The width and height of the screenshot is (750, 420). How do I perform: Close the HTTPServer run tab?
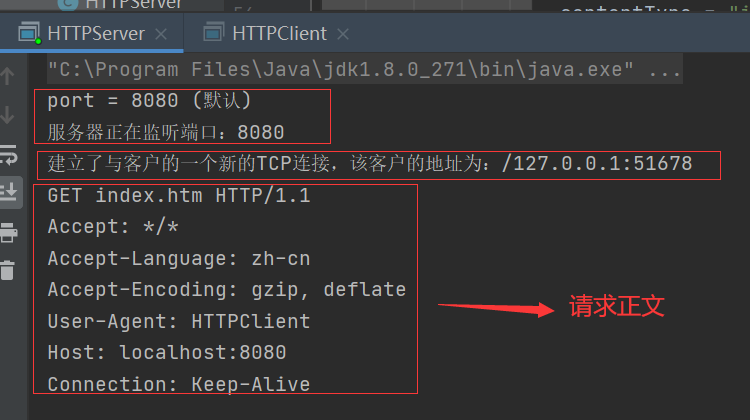(x=161, y=34)
